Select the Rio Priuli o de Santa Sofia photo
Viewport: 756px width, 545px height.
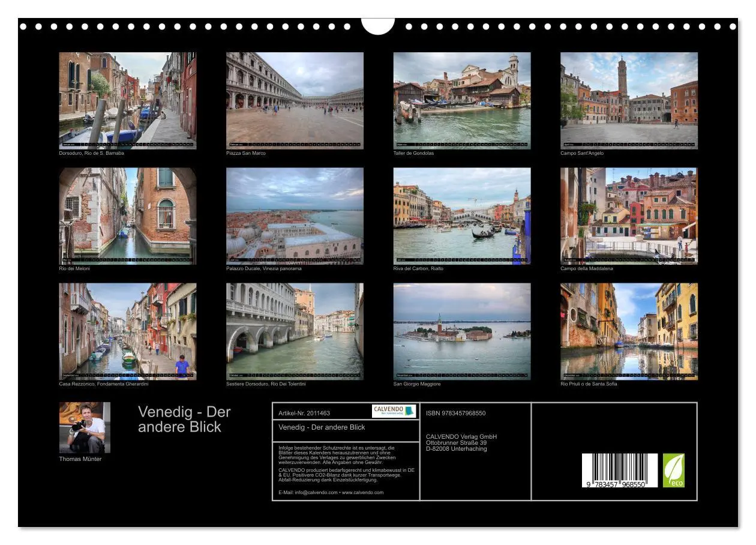pos(629,331)
